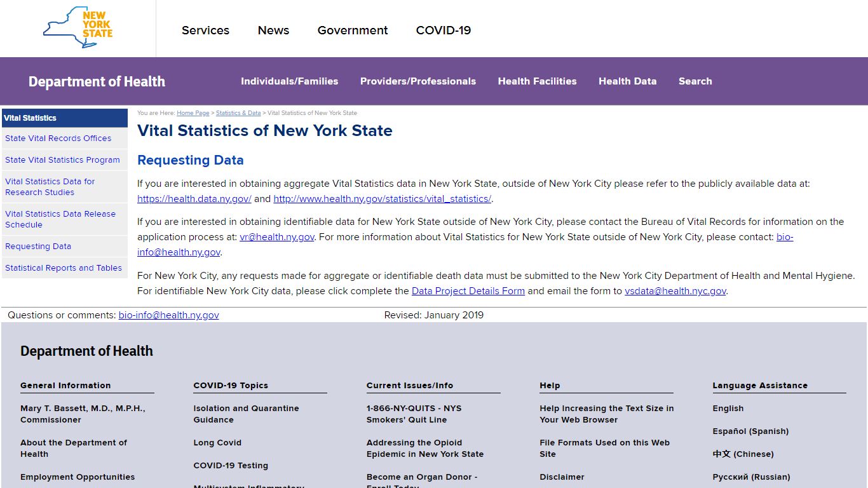This screenshot has width=868, height=488.
Task: Open Mary T. Bassett Commissioner footer link
Action: tap(83, 414)
